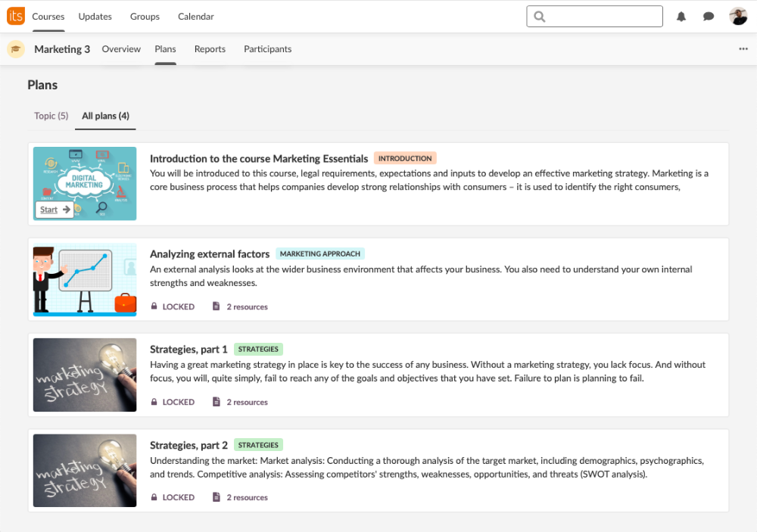Screen dimensions: 757x532
Task: Click the resources document icon under Strategies, part 1
Action: [217, 402]
